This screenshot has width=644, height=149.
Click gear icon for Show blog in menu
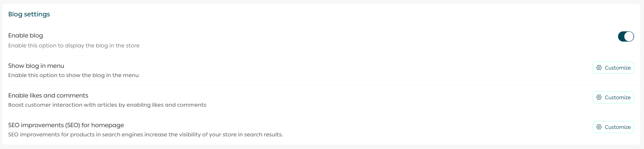[x=599, y=68]
